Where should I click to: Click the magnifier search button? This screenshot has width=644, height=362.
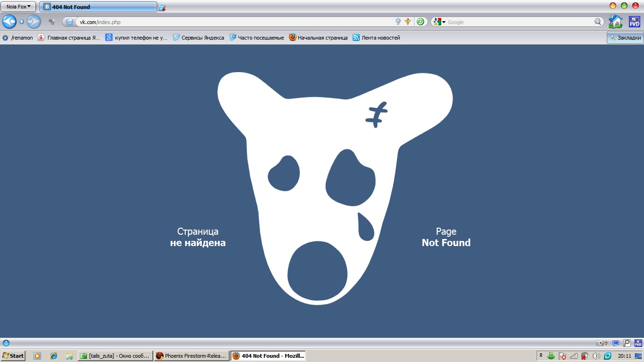pos(598,22)
